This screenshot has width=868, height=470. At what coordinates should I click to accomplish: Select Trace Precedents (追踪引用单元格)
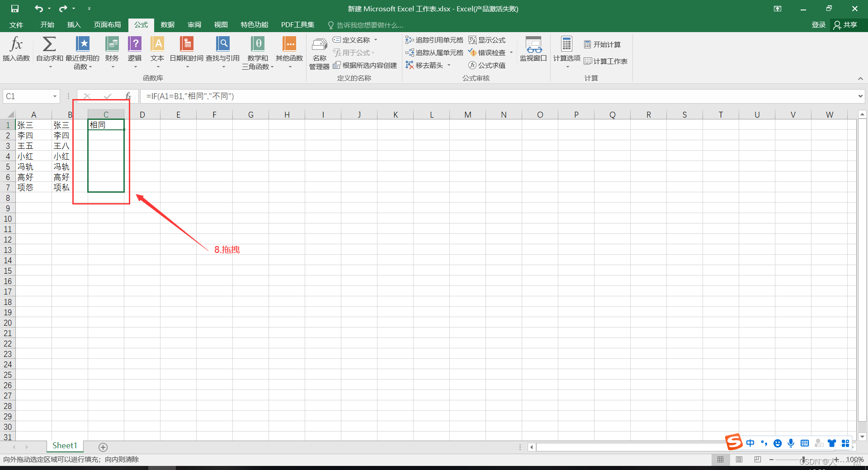coord(434,40)
